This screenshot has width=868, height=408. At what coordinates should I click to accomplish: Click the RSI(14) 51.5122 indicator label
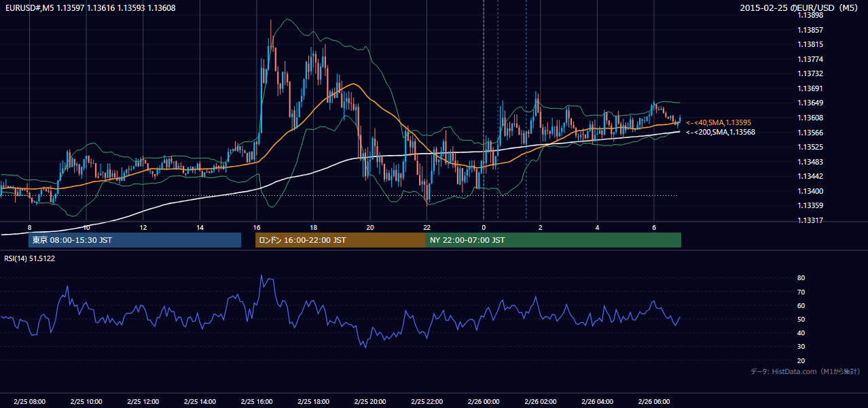[30, 258]
